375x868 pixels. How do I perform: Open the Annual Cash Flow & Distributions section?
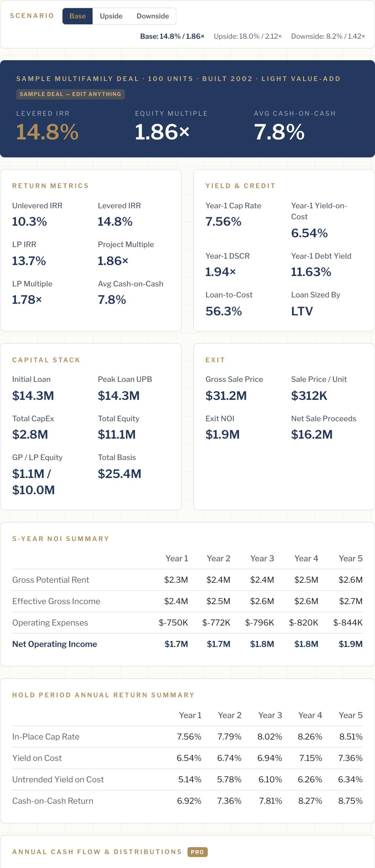coord(97,852)
